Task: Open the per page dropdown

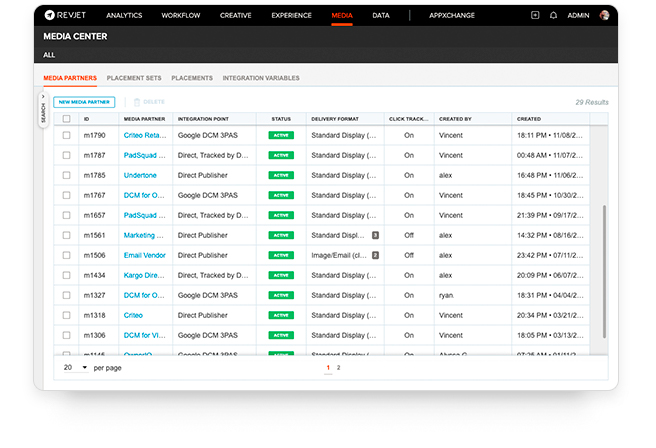Action: pyautogui.click(x=76, y=367)
